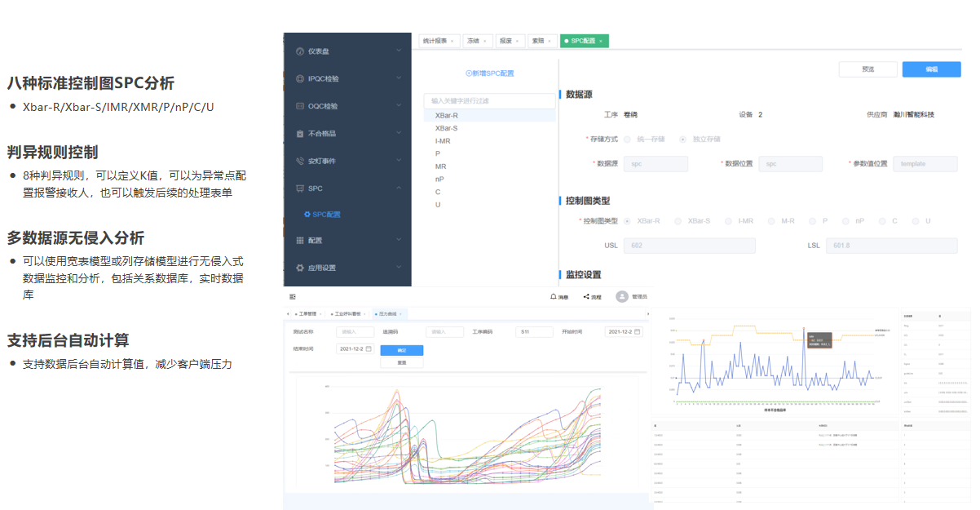
Task: Open 消息 notifications bell icon
Action: click(554, 296)
